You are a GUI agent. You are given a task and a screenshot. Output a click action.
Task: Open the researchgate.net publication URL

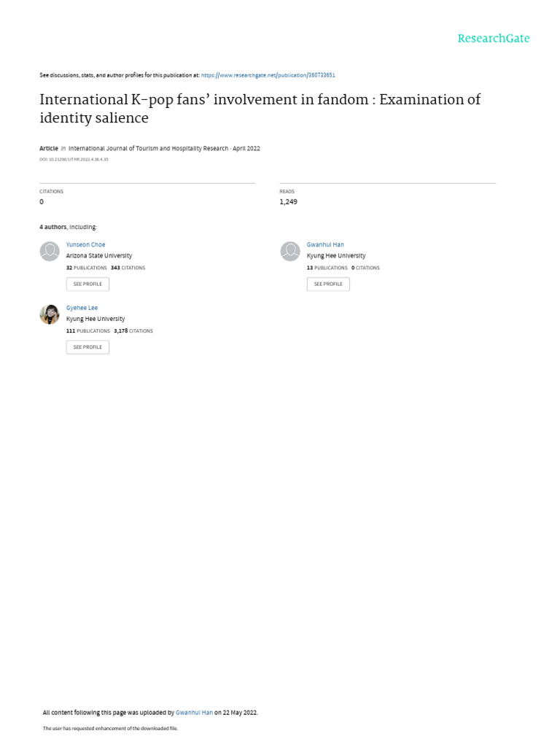point(268,75)
